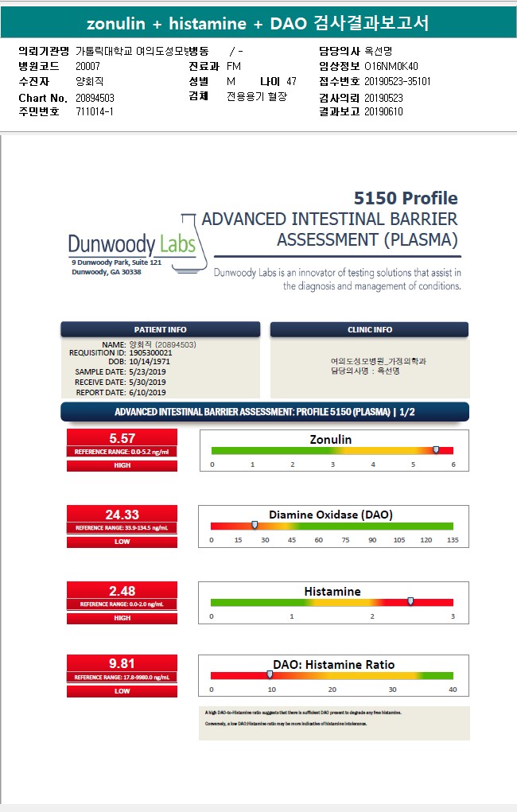517x812 pixels.
Task: Click the green report title bar
Action: (x=258, y=23)
